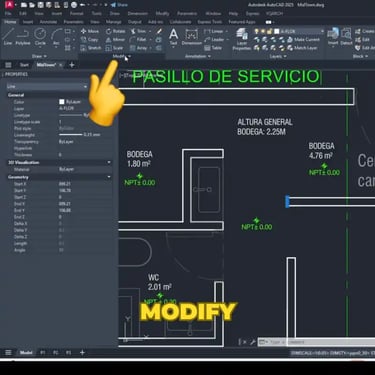Select the Circle tool
This screenshot has height=375, width=375.
[40, 37]
